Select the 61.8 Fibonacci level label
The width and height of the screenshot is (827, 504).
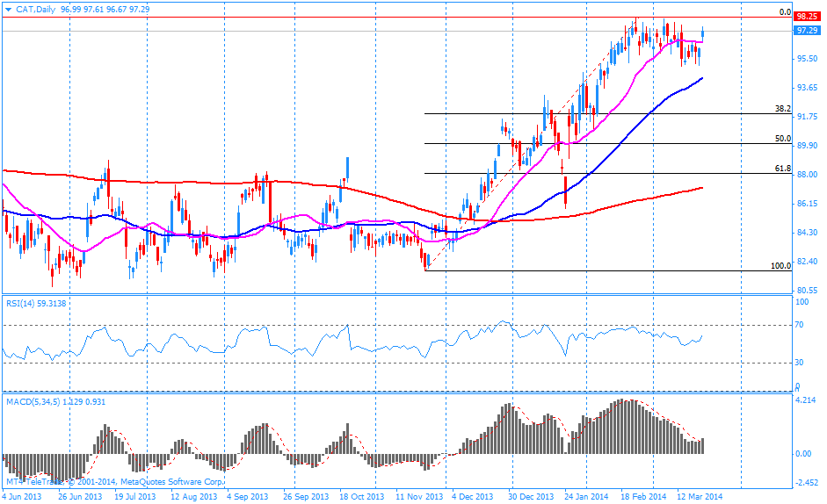tap(783, 169)
